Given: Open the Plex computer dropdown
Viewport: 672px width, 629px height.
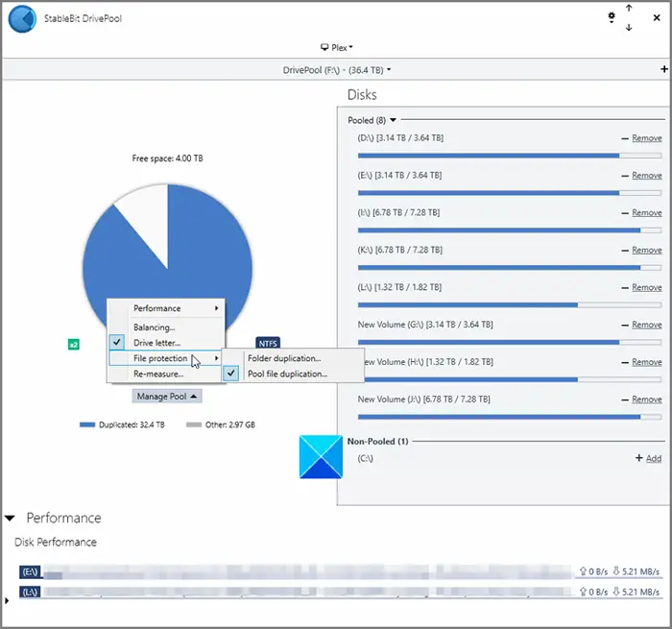Looking at the screenshot, I should point(337,48).
